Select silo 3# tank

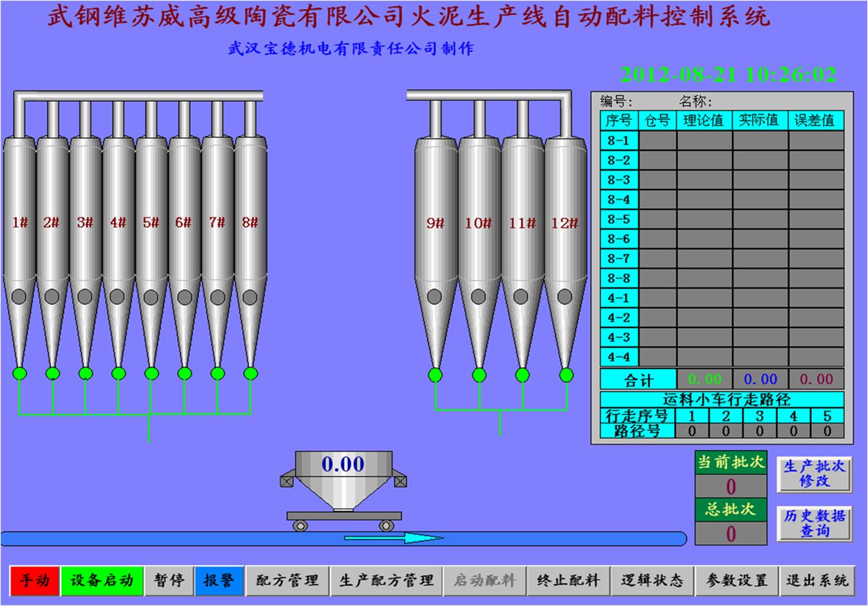(x=85, y=251)
